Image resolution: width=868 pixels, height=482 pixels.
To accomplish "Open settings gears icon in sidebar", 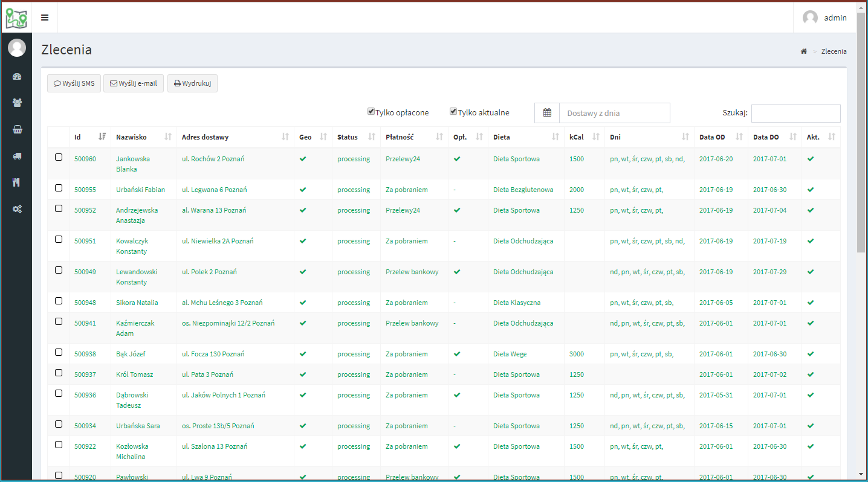I will [17, 209].
